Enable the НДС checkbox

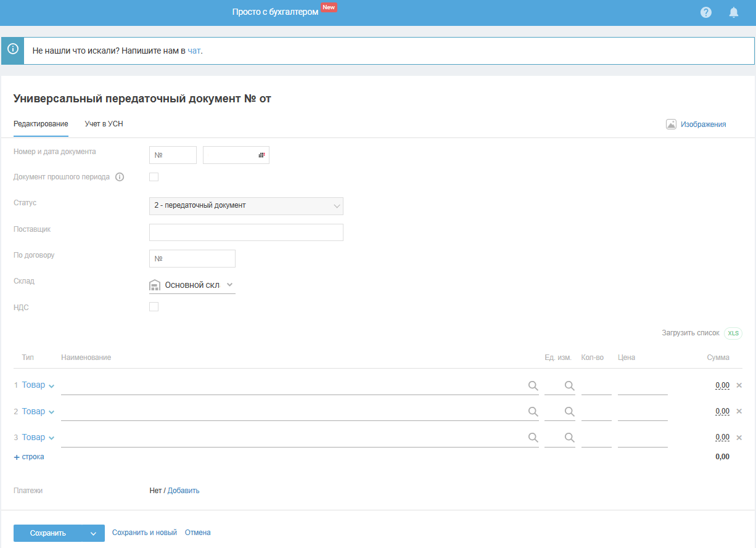coord(154,307)
